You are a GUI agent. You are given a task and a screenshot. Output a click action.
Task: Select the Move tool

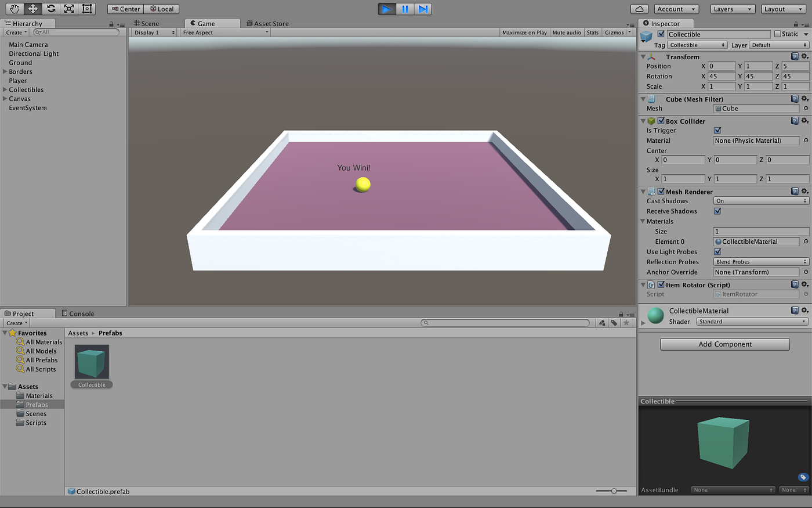[x=34, y=9]
